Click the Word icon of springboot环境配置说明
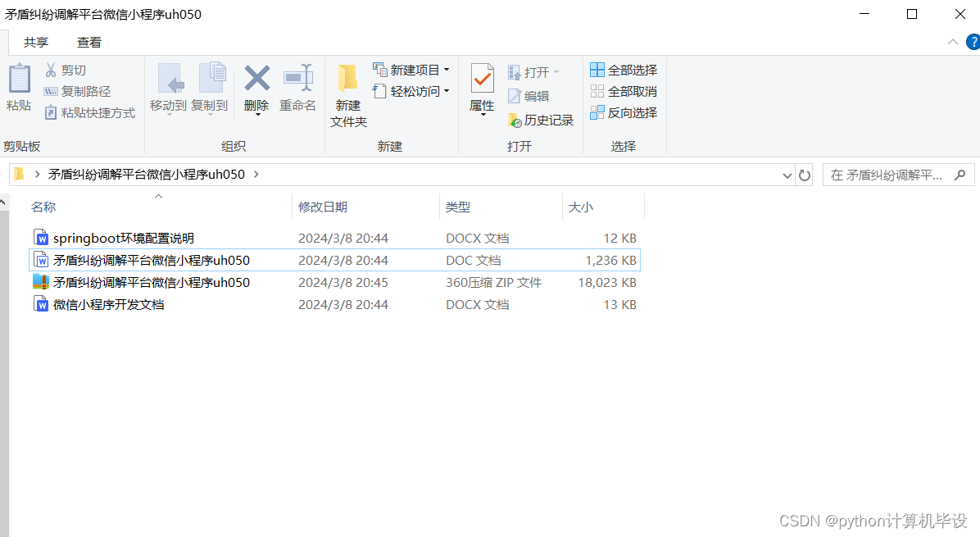 point(41,238)
